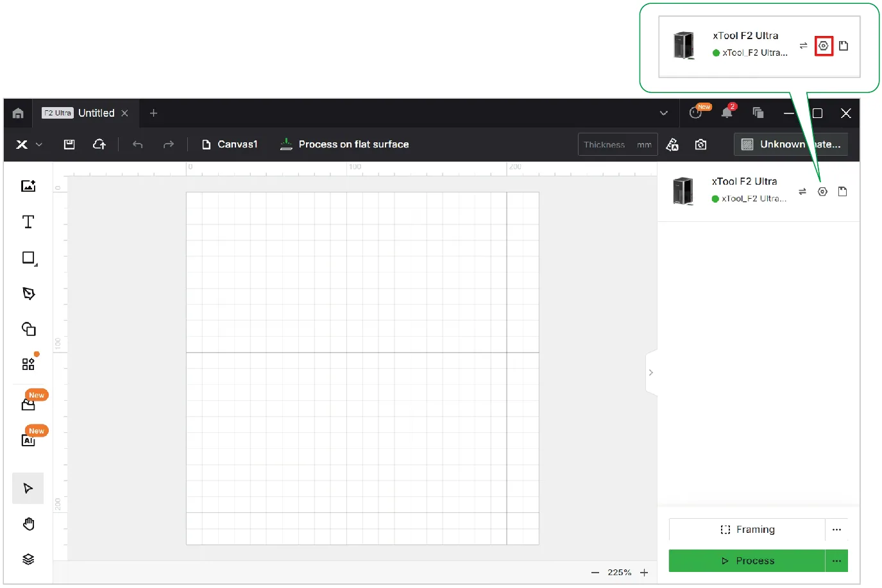This screenshot has width=882, height=588.
Task: Open notifications bell
Action: [727, 113]
